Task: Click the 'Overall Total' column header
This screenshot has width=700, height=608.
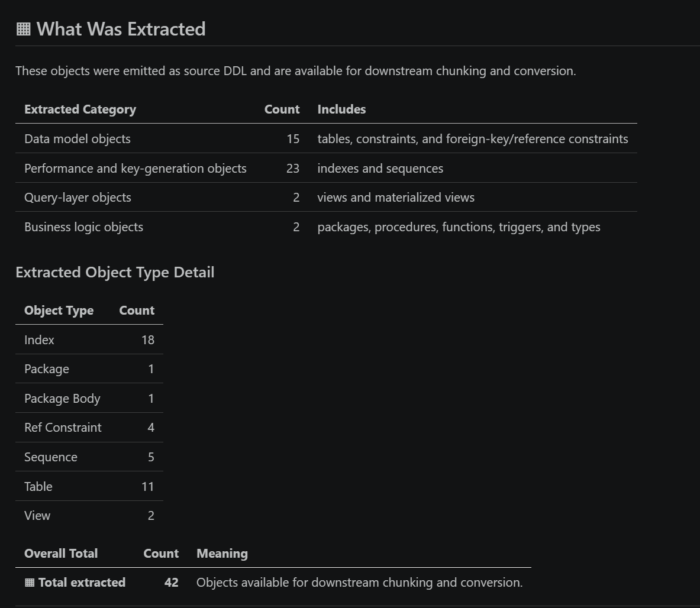Action: 61,553
